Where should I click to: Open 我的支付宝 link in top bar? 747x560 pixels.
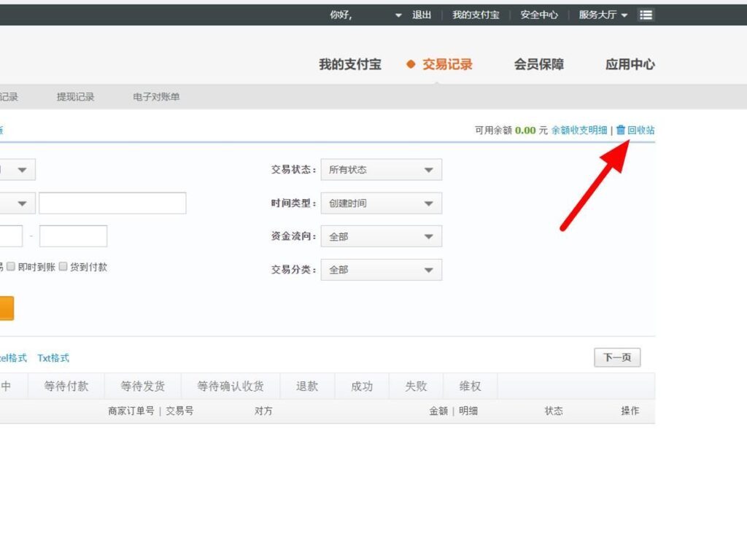[476, 15]
